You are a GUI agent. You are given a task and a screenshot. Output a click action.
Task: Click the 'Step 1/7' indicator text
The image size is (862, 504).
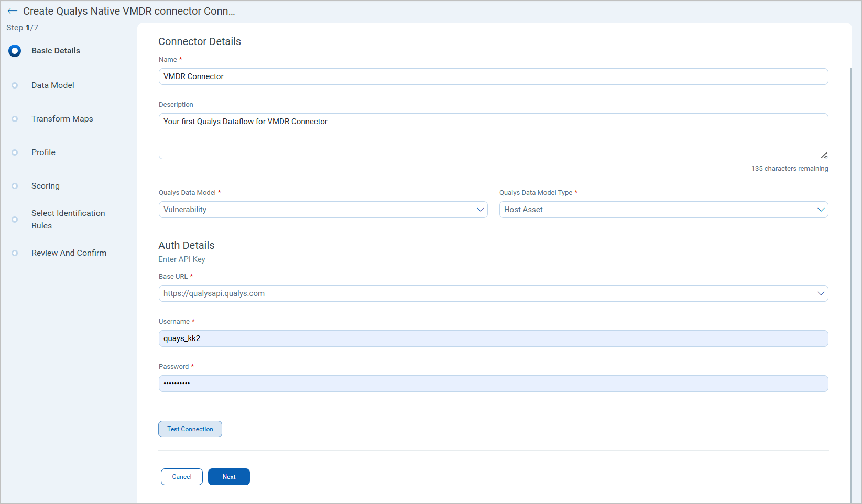pos(22,28)
